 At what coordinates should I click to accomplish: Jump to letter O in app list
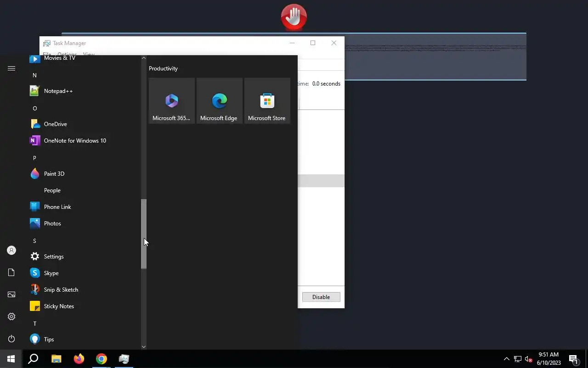tap(34, 108)
